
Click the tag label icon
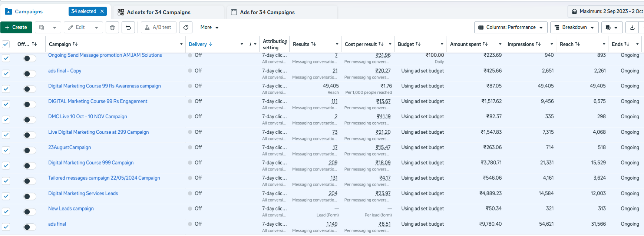click(186, 27)
